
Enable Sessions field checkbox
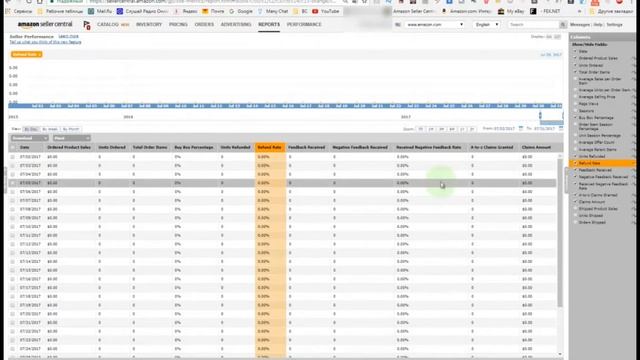pyautogui.click(x=576, y=111)
